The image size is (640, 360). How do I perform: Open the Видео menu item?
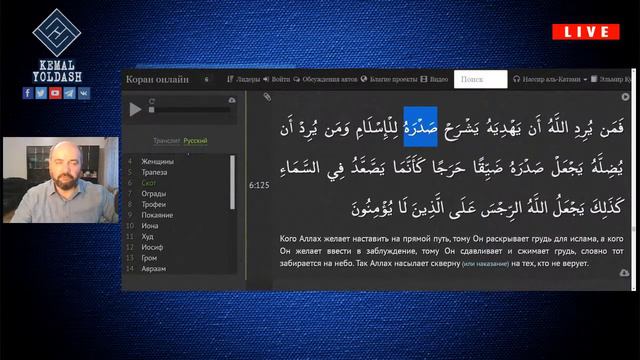434,79
